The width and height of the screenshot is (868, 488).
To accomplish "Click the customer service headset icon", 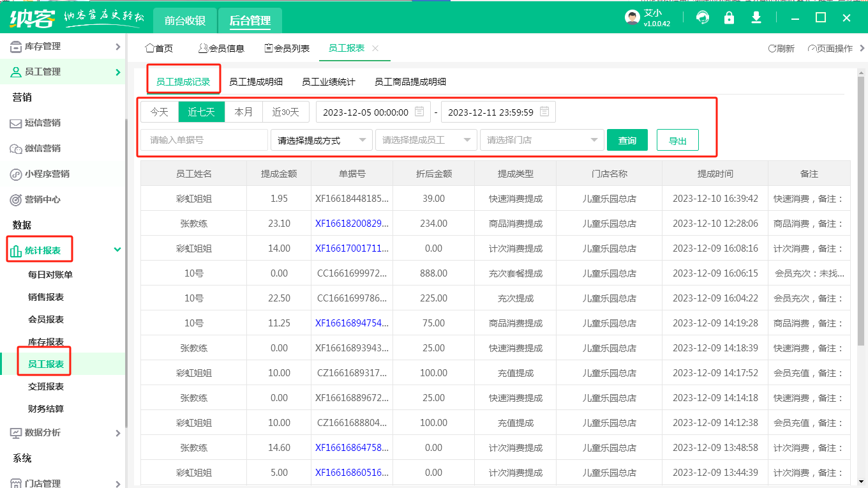I will coord(703,18).
